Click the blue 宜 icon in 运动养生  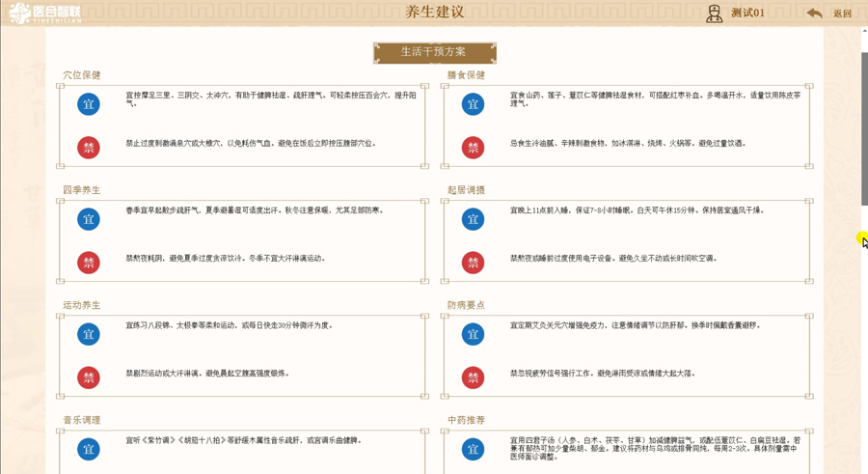pyautogui.click(x=89, y=334)
